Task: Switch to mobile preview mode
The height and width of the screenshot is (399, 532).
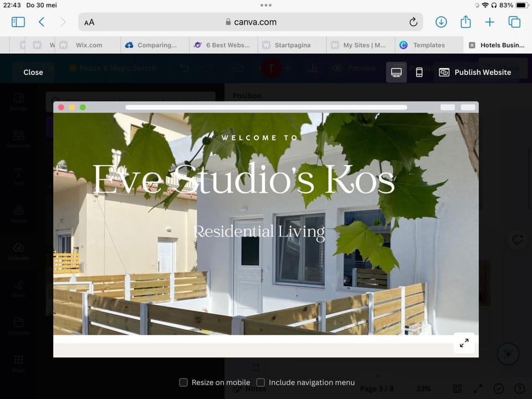Action: (419, 72)
